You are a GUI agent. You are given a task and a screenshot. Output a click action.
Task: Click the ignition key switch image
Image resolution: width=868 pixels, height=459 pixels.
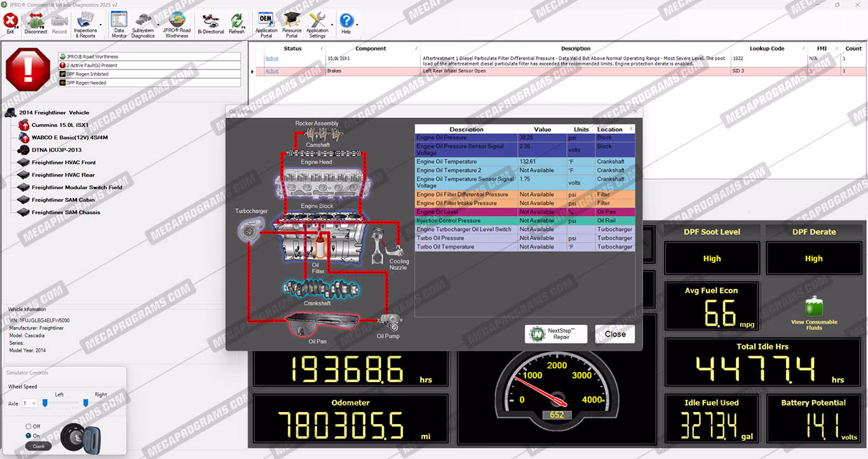(81, 437)
